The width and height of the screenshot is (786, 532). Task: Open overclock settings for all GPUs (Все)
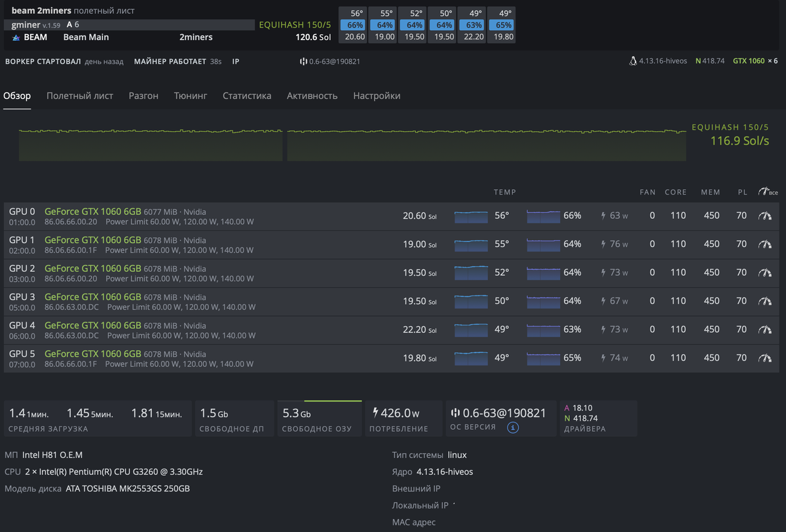point(768,192)
